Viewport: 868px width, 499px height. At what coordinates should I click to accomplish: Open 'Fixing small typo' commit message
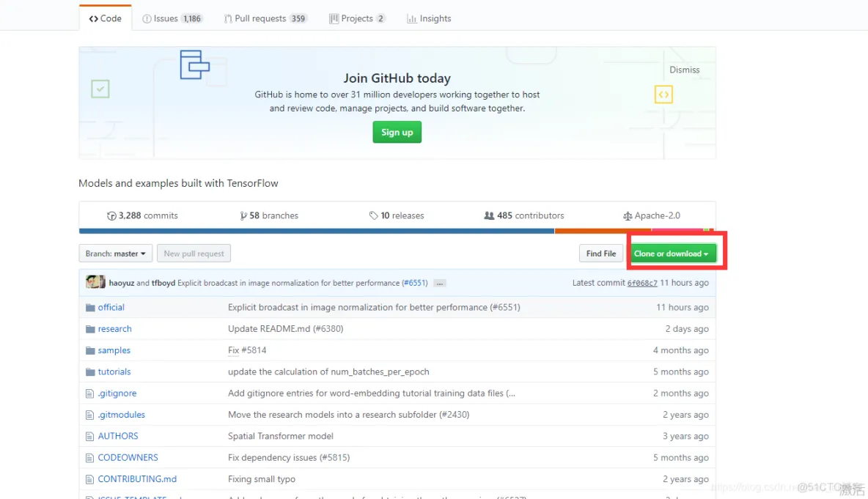point(262,479)
